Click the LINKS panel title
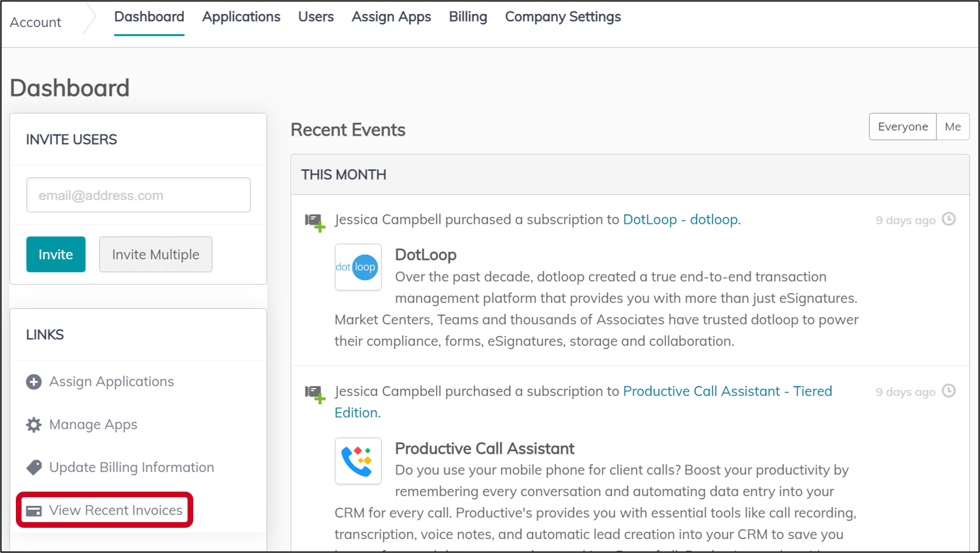Image resolution: width=980 pixels, height=553 pixels. pos(45,335)
